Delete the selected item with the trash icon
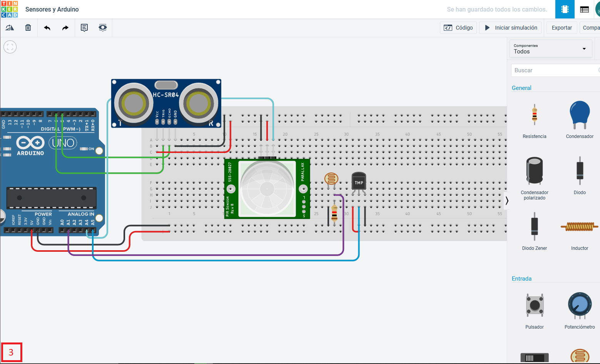 (28, 28)
